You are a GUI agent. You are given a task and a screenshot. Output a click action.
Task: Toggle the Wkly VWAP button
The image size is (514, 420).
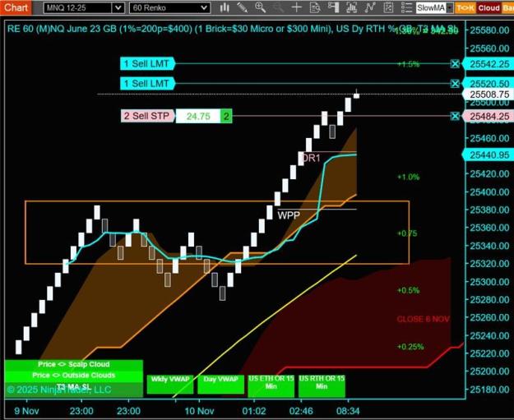click(x=170, y=385)
